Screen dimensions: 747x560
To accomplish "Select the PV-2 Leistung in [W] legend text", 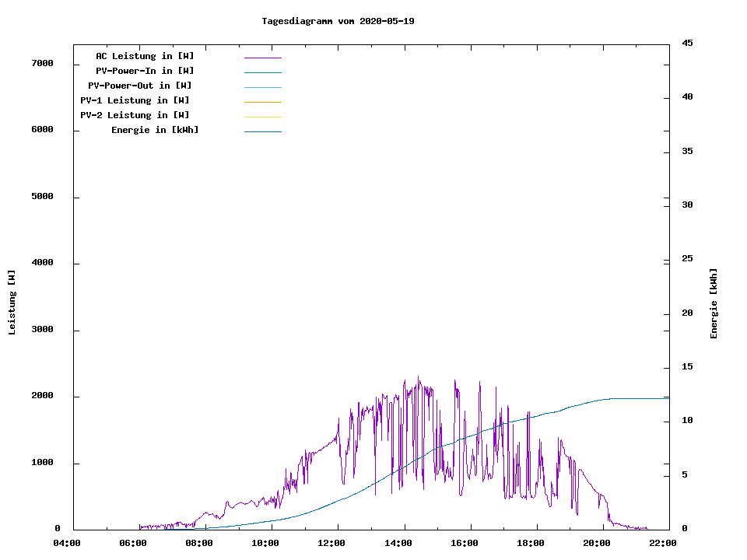I will coord(135,115).
